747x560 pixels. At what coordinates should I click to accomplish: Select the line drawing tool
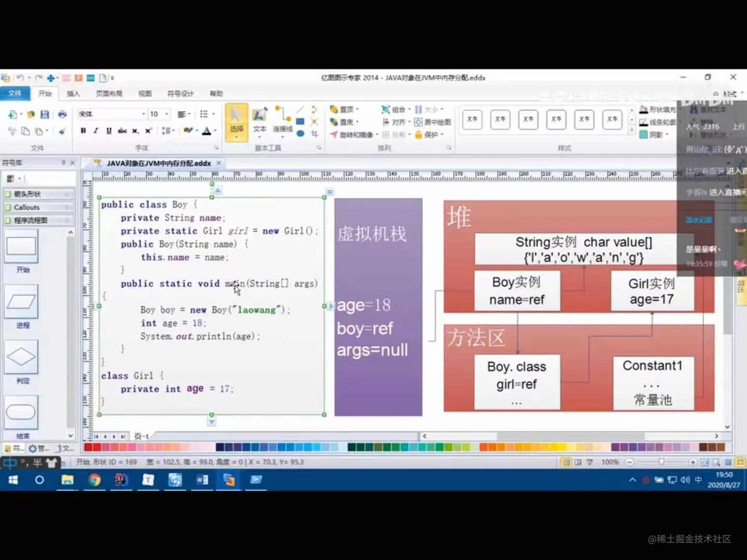point(300,109)
